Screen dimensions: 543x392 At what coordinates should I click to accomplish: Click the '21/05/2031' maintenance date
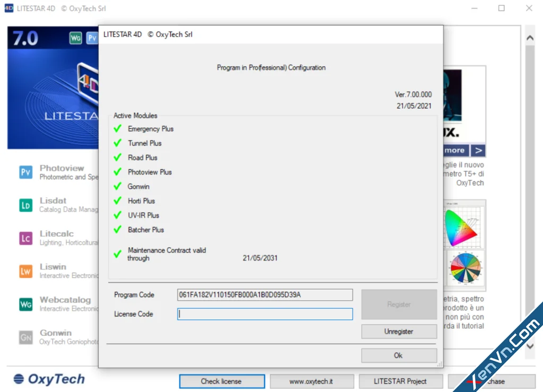[260, 258]
